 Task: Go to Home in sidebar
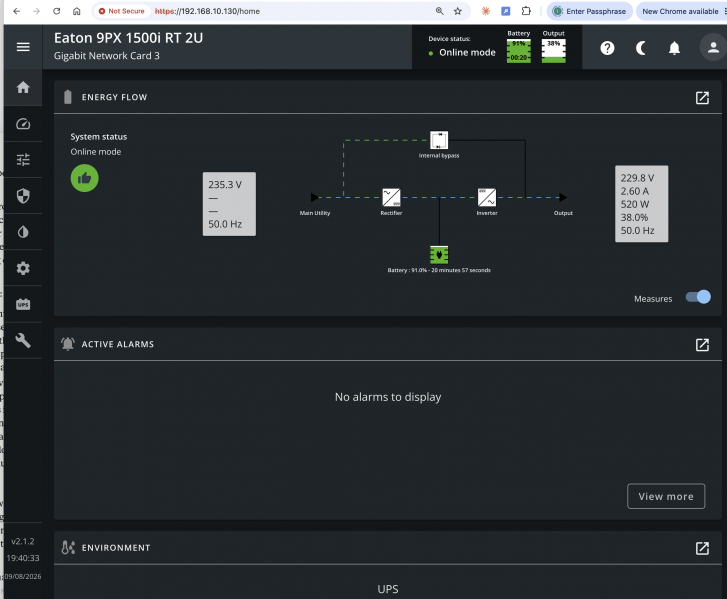coord(23,87)
